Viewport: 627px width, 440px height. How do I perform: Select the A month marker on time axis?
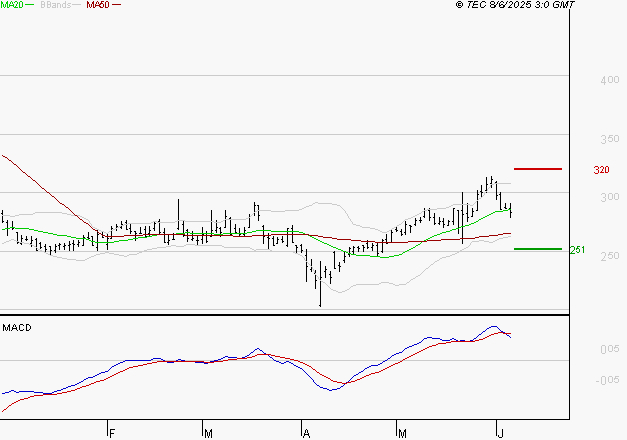(x=305, y=433)
